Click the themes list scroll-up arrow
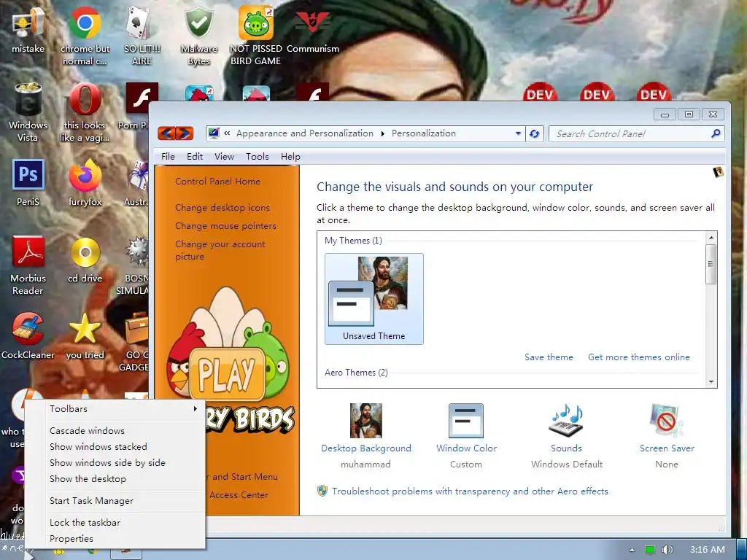 [711, 238]
